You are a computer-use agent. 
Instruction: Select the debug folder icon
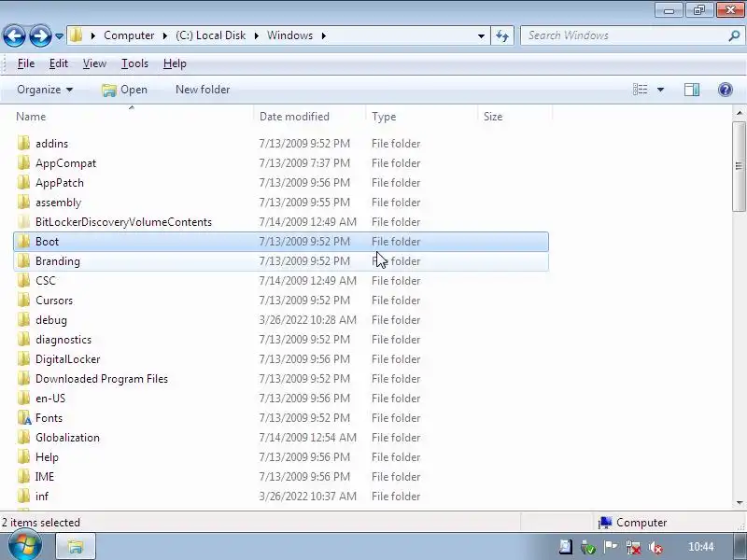click(23, 319)
